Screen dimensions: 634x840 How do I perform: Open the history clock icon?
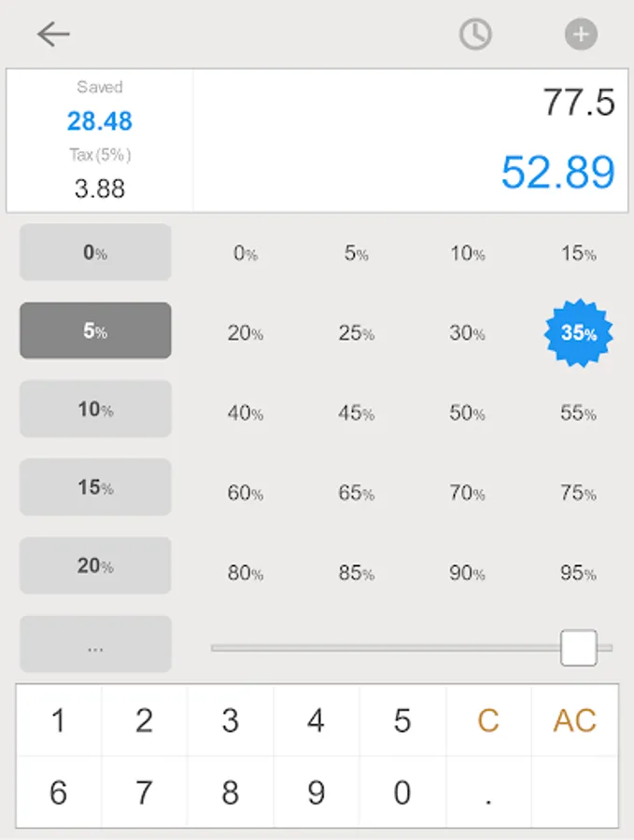475,35
